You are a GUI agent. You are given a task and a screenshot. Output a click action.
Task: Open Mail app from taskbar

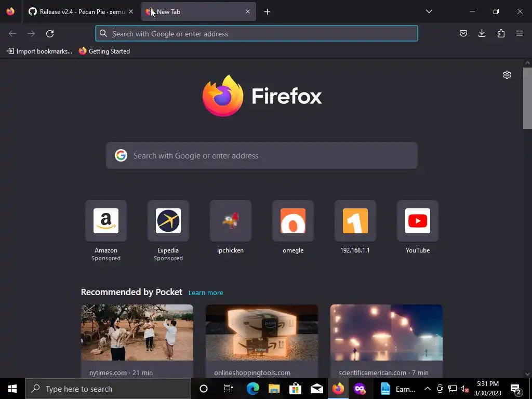pyautogui.click(x=317, y=389)
